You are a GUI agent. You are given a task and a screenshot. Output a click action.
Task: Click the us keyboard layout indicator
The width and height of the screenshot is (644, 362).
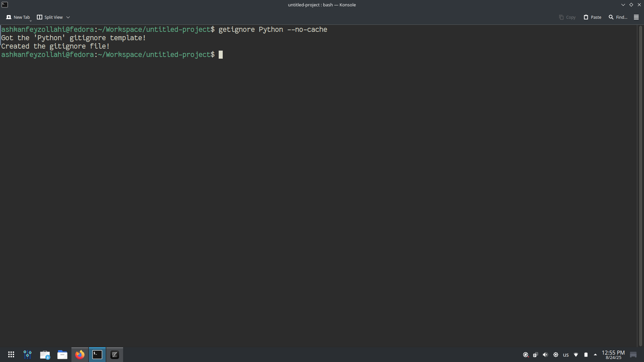pos(566,355)
